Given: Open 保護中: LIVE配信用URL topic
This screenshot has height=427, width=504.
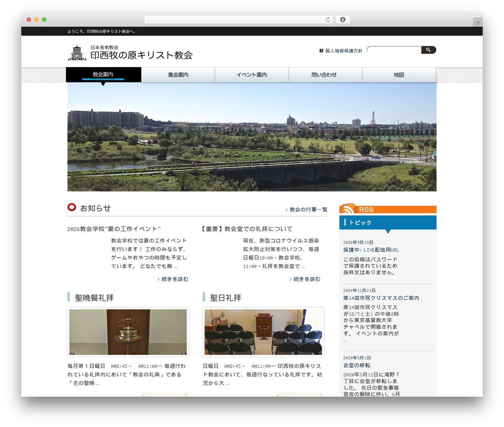Looking at the screenshot, I should pos(371,250).
